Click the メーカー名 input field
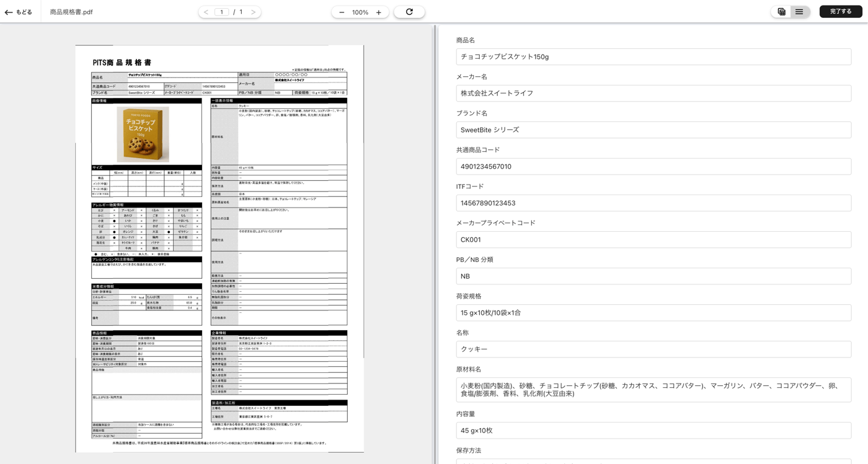The height and width of the screenshot is (464, 868). coord(653,93)
